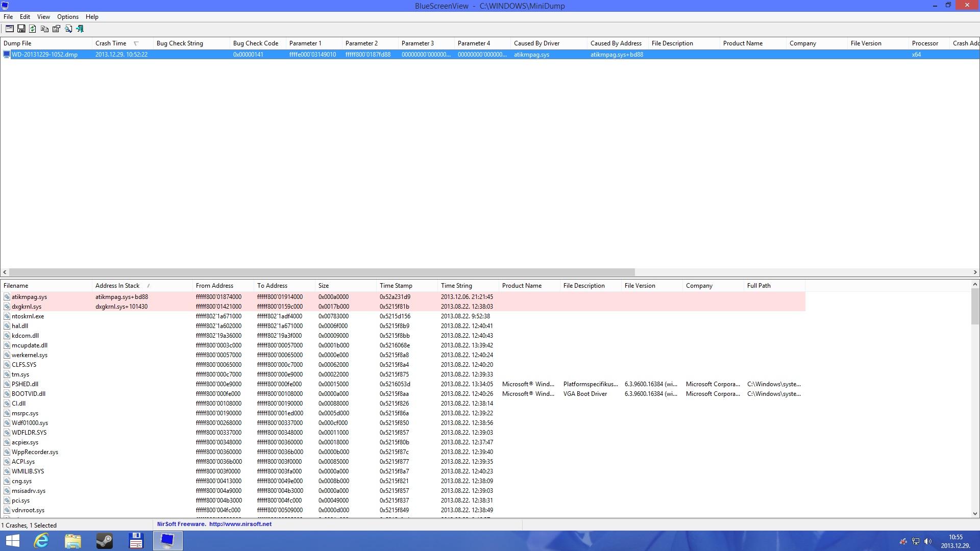Open the Properties toolbar icon
The height and width of the screenshot is (551, 980).
pos(56,29)
